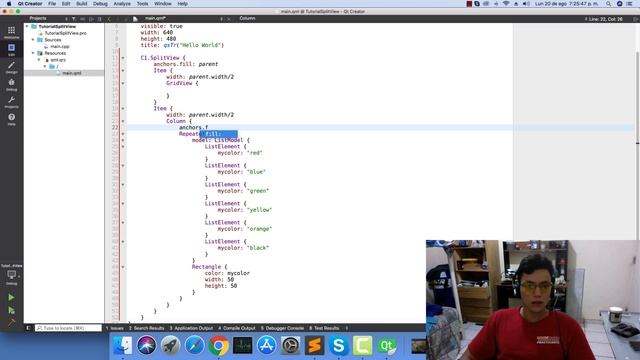
Task: Fold the Column code block arrow
Action: 123,121
